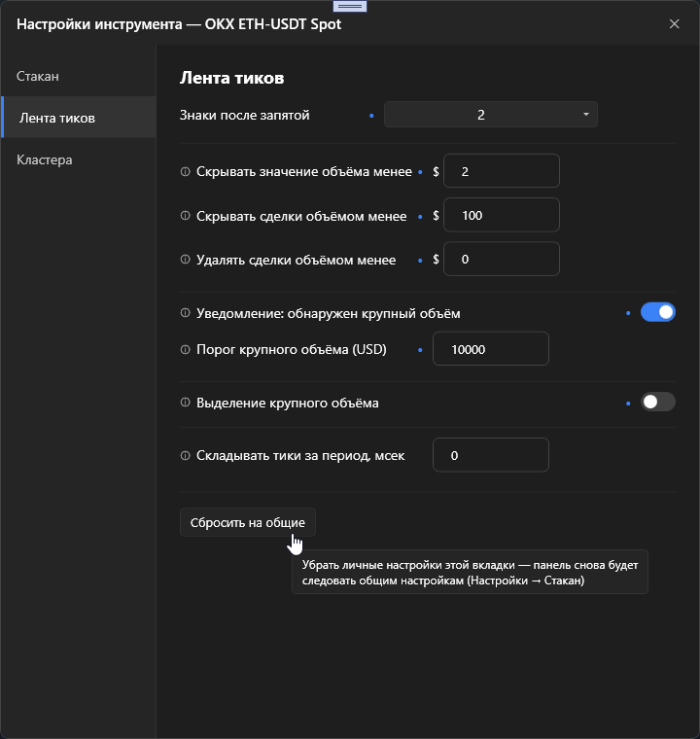Click the info icon beside Порог крупного объёма
Viewport: 700px width, 739px height.
click(186, 350)
